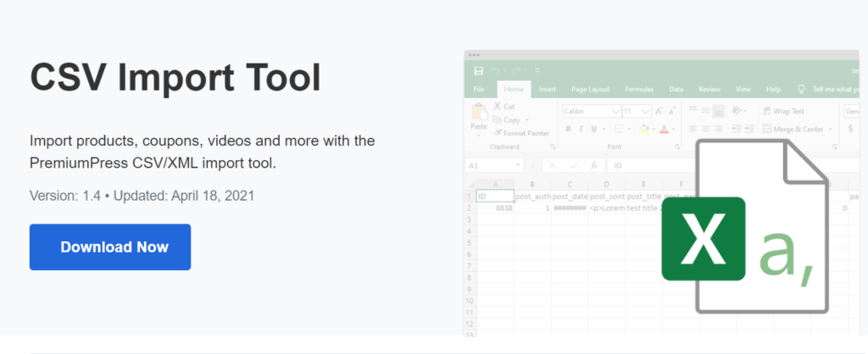
Task: Click the Download Now button
Action: pyautogui.click(x=110, y=246)
